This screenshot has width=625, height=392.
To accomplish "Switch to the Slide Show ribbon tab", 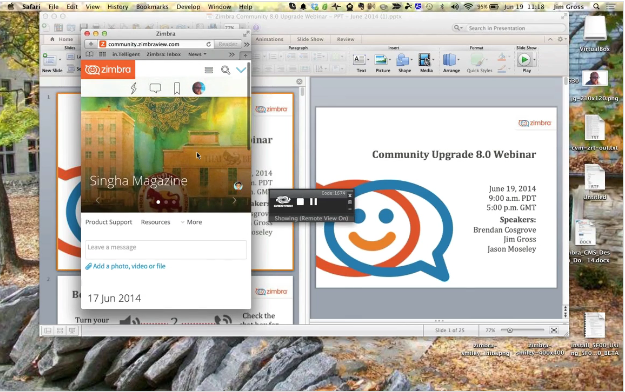I will coord(310,39).
